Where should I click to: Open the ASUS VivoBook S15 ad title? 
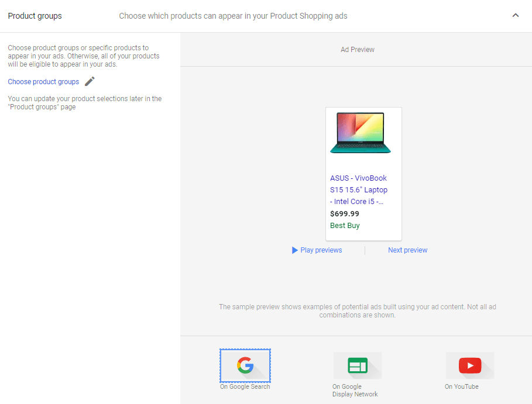pyautogui.click(x=359, y=190)
